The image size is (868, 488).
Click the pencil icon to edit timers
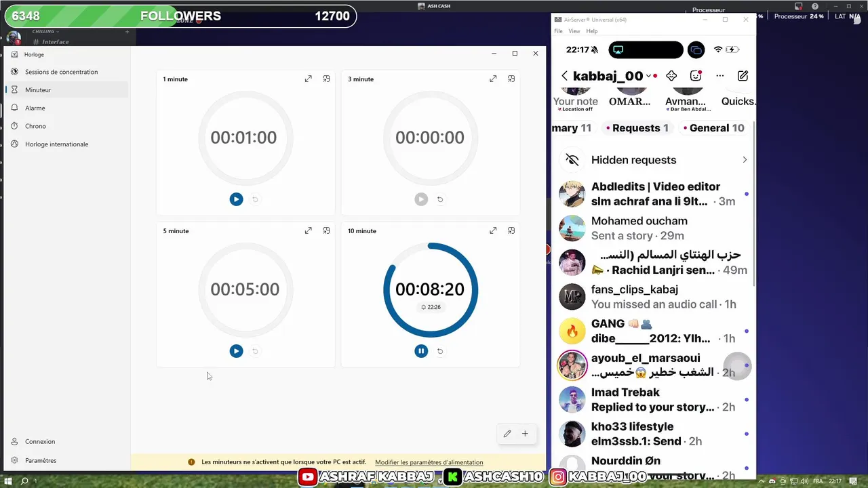[507, 434]
